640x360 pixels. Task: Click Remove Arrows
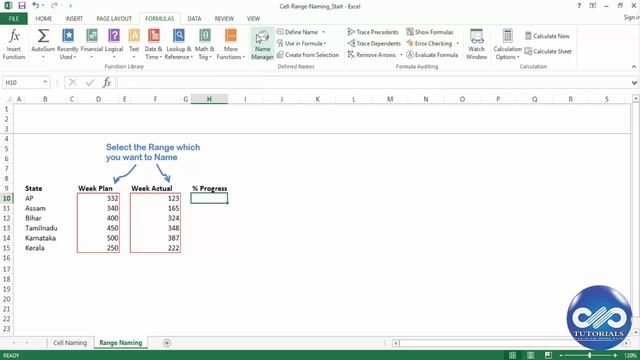coord(372,55)
